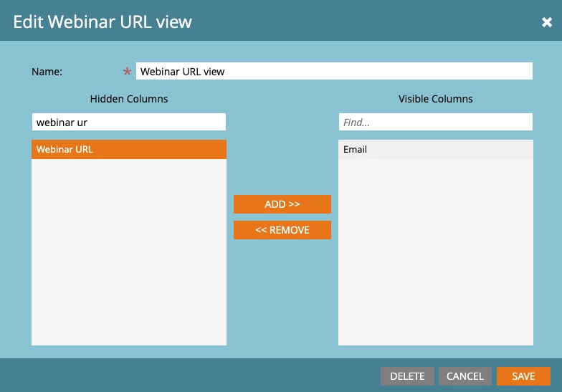Click the Visible Columns Find field
562x392 pixels.
[436, 122]
